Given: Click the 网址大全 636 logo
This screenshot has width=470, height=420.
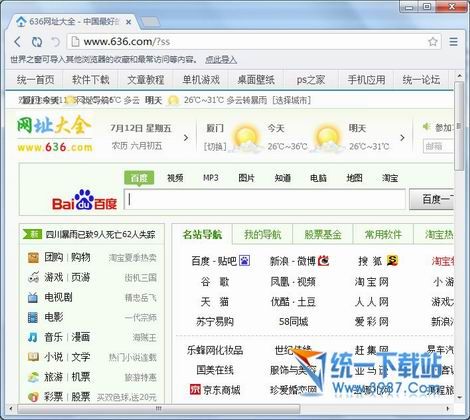Looking at the screenshot, I should (54, 134).
